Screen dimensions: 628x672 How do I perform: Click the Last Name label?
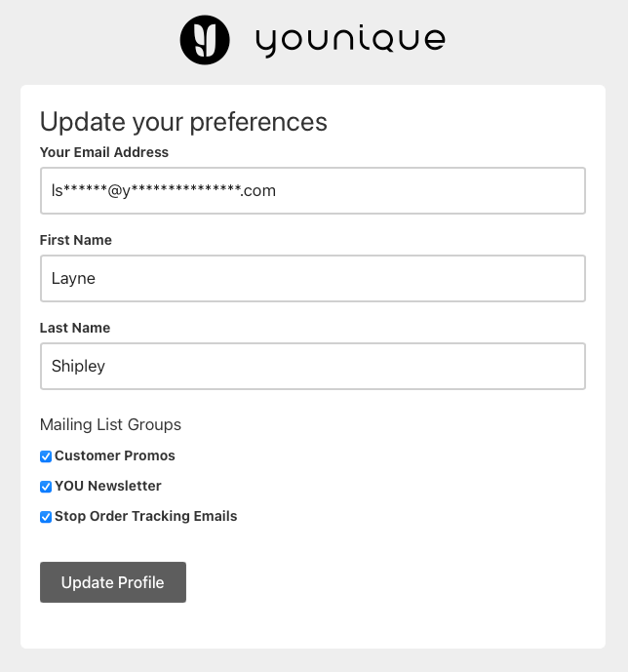[75, 328]
